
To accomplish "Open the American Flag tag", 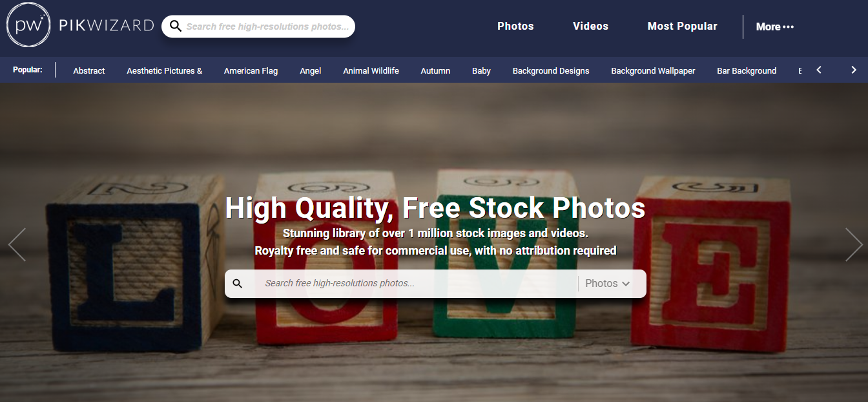I will tap(251, 70).
